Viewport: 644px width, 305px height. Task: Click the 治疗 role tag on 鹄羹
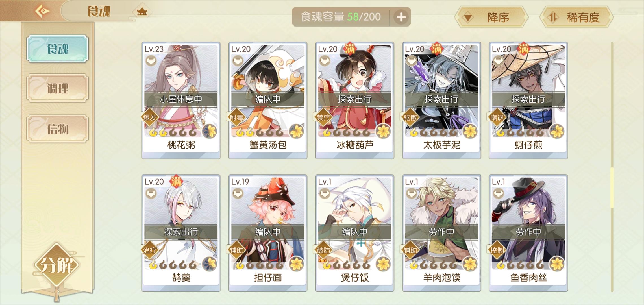coord(150,250)
